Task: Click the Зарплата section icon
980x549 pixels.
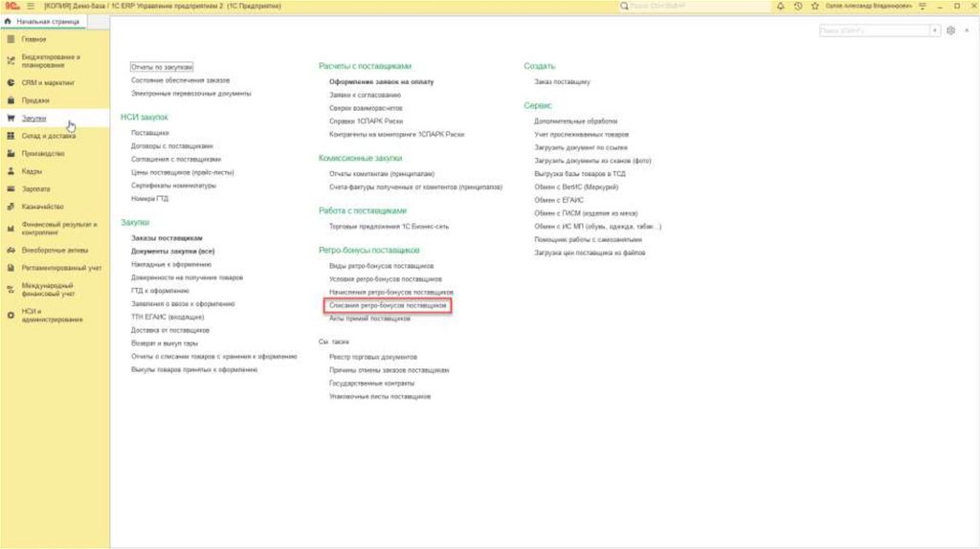Action: (x=11, y=188)
